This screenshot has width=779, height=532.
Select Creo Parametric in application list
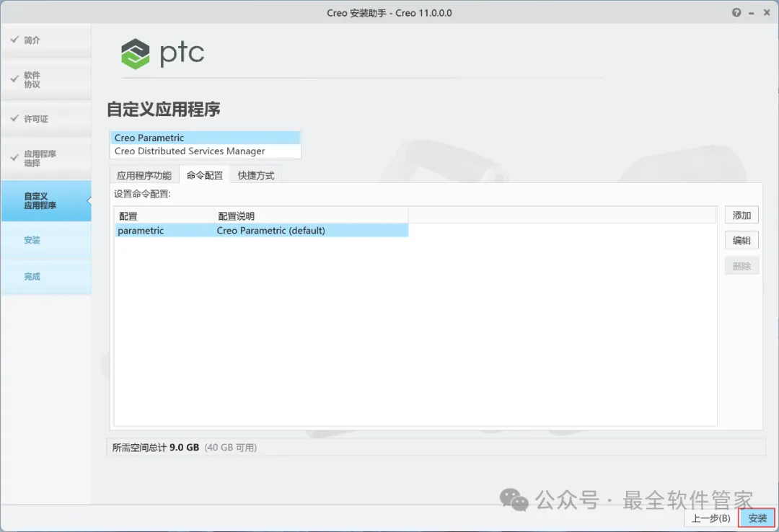tap(205, 138)
